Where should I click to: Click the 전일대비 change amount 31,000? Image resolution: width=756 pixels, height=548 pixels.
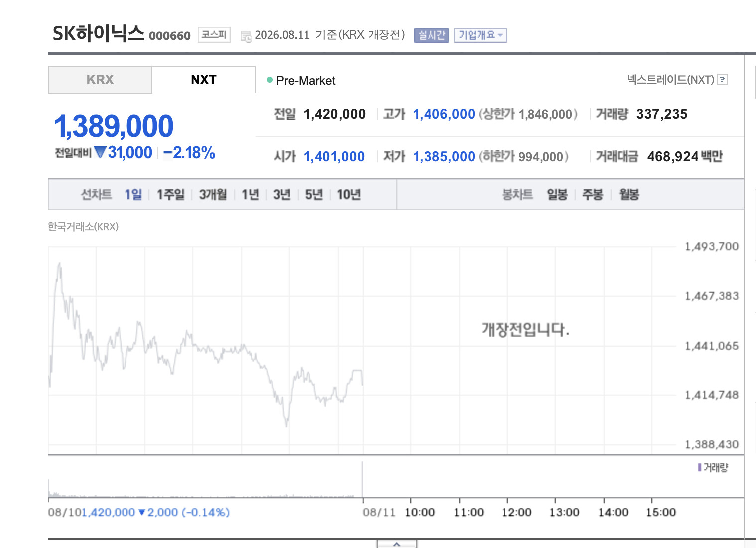point(130,153)
